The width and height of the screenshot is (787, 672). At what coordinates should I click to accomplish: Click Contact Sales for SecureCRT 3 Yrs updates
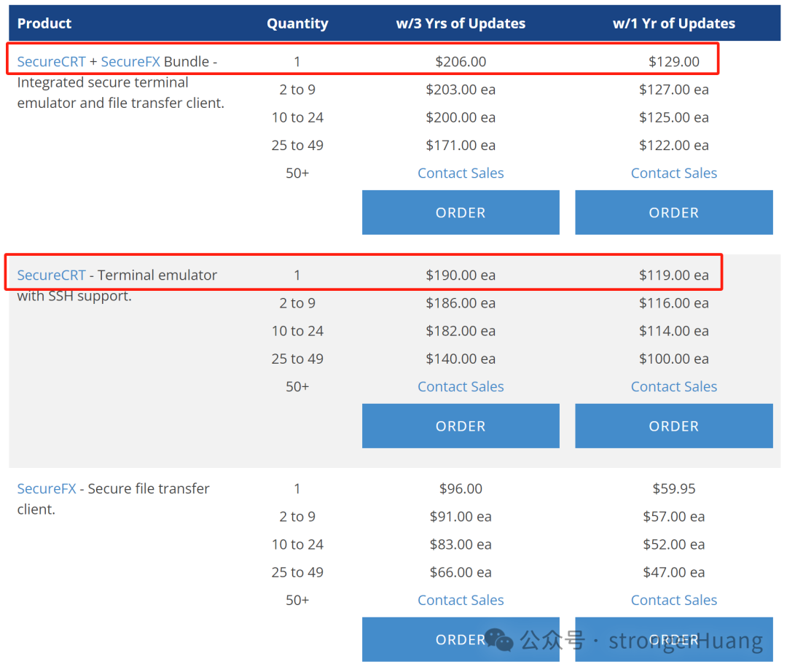tap(461, 386)
